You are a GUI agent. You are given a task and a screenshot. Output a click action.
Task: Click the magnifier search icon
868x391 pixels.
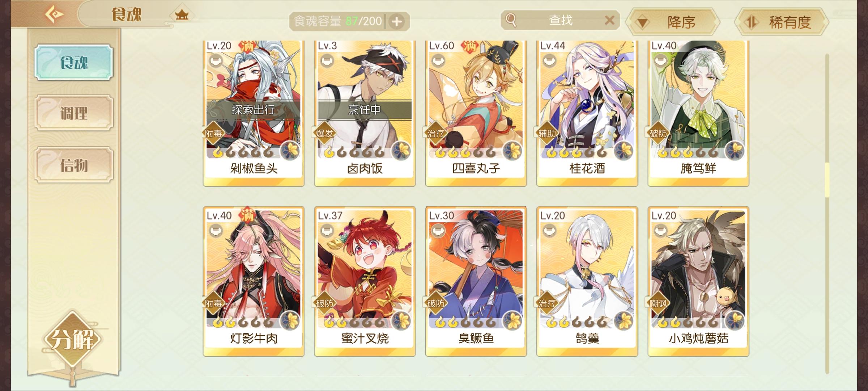[511, 20]
